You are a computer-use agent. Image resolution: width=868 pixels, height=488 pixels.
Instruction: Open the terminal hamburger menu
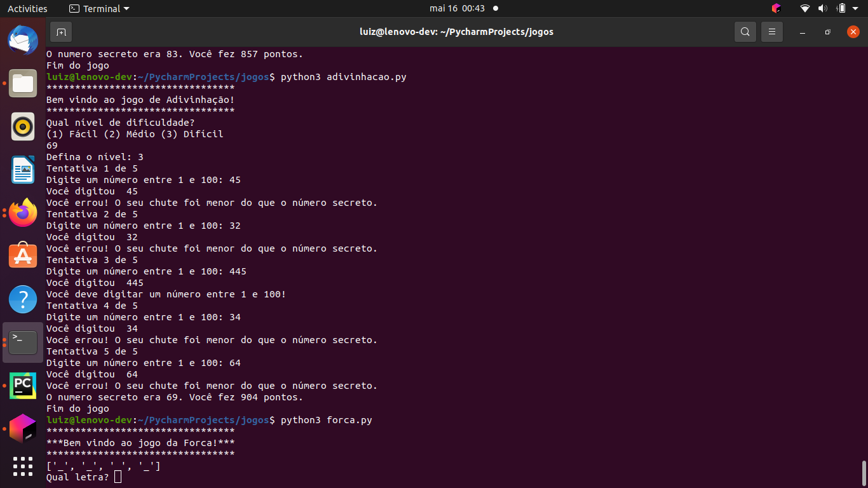(x=772, y=32)
